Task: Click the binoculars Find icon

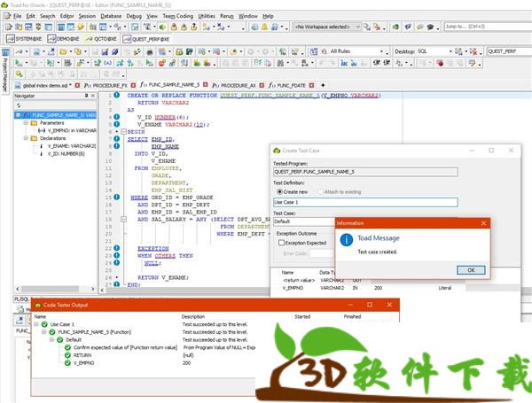Action: (x=280, y=63)
